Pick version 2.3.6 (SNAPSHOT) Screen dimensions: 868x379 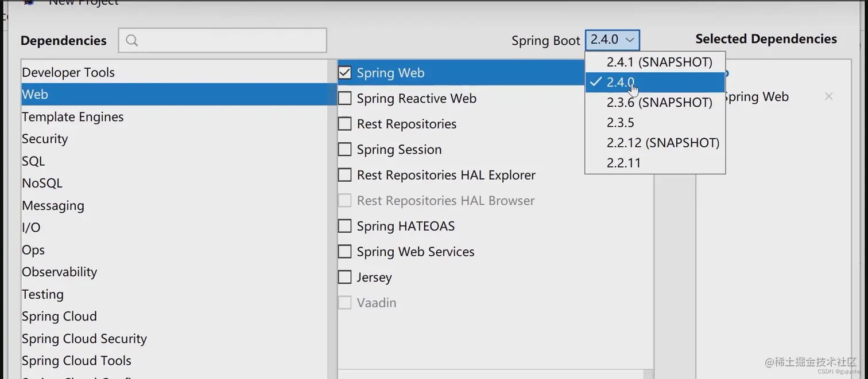[655, 102]
